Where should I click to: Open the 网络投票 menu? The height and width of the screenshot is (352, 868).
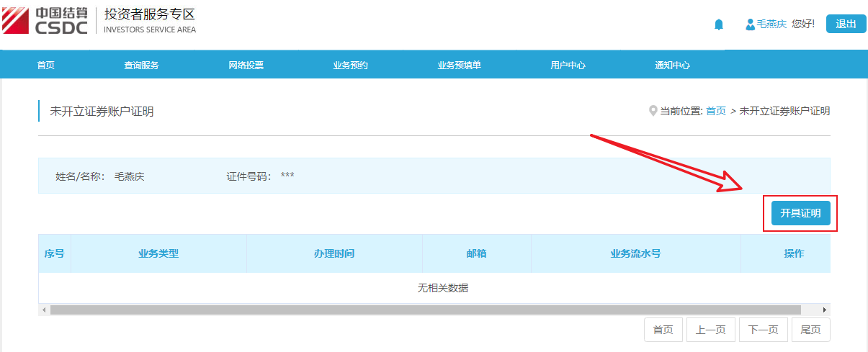point(246,66)
